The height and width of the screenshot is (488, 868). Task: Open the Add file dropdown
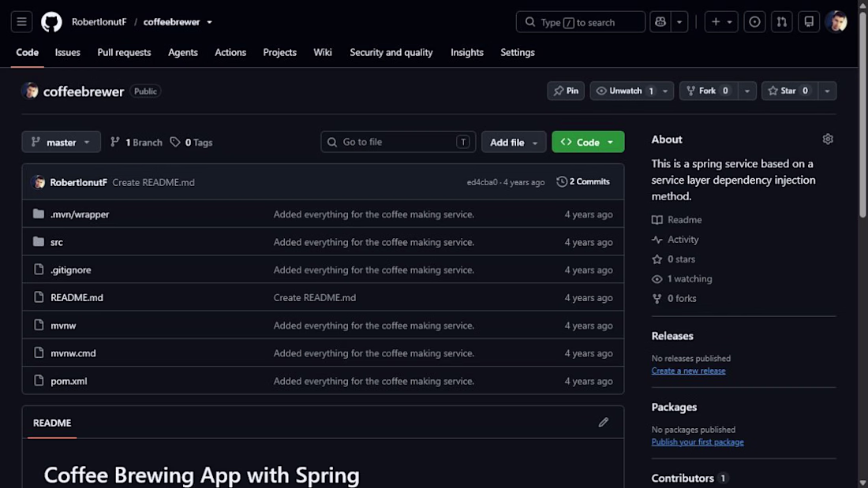pyautogui.click(x=513, y=142)
